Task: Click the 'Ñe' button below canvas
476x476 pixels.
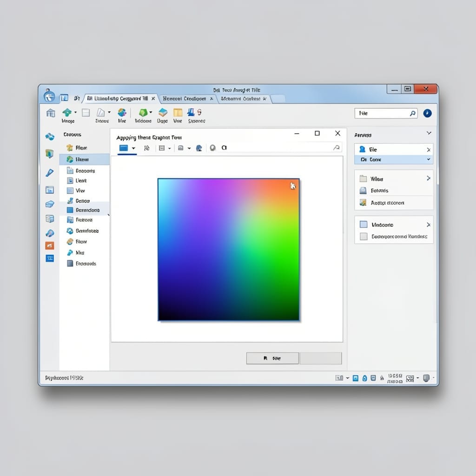Action: tap(272, 358)
